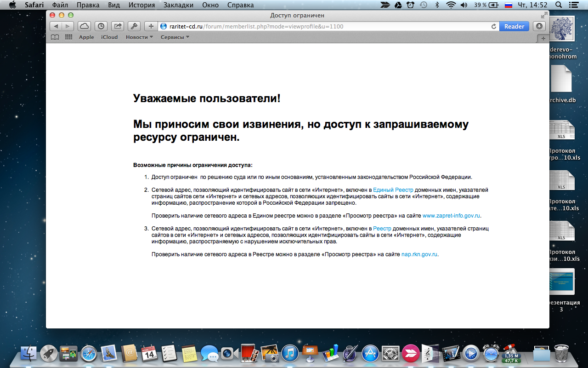Open the www.zapret-info.gov.ru link
The width and height of the screenshot is (588, 368).
click(451, 215)
